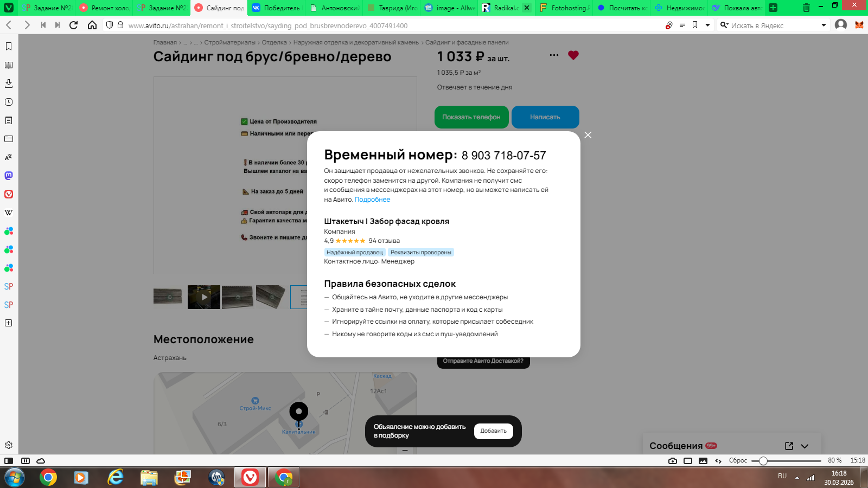Switch to the Недвижимость tab

point(679,8)
